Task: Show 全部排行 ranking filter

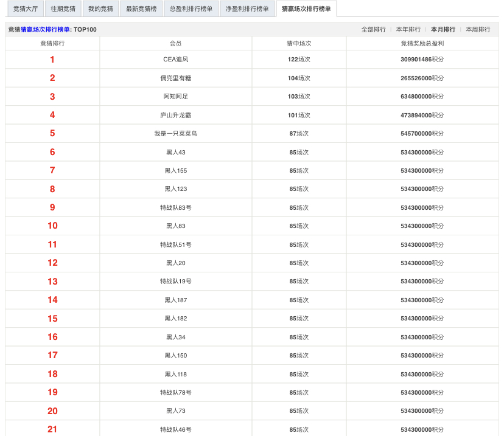Action: (x=373, y=29)
